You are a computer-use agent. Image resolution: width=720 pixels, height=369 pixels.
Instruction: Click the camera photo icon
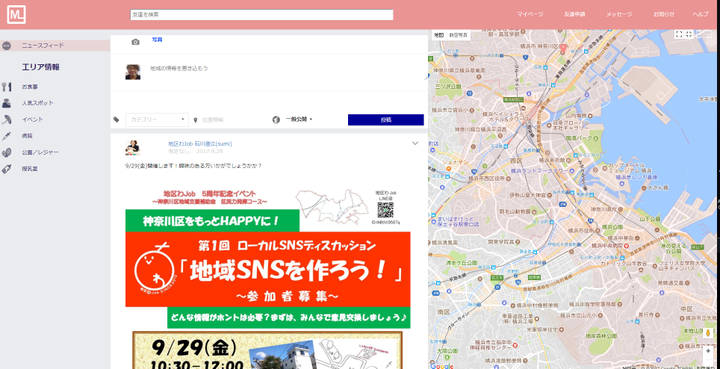[x=135, y=42]
